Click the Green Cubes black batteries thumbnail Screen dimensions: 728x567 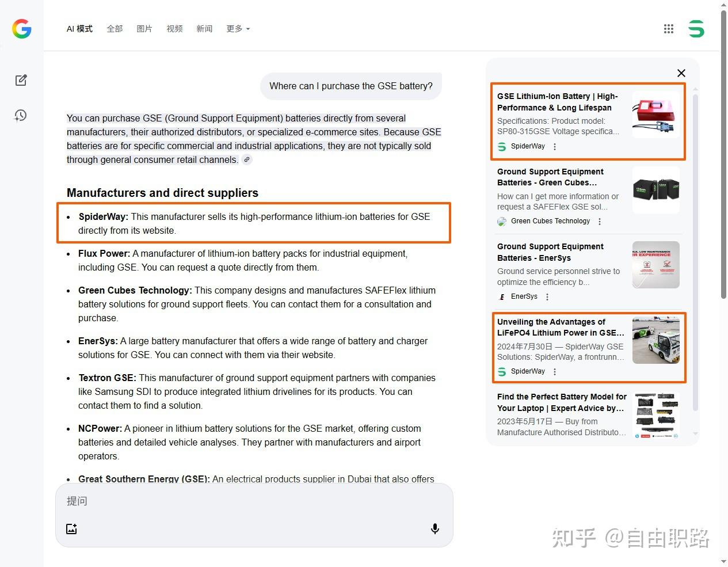point(656,190)
